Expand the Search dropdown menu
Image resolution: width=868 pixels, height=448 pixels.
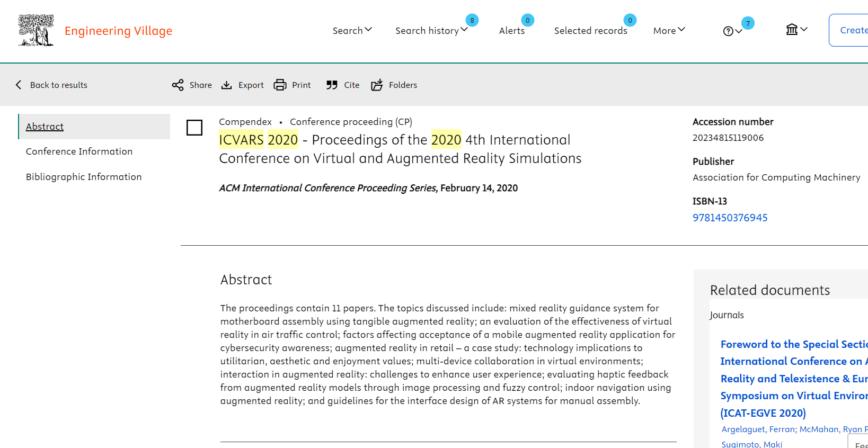click(x=352, y=30)
